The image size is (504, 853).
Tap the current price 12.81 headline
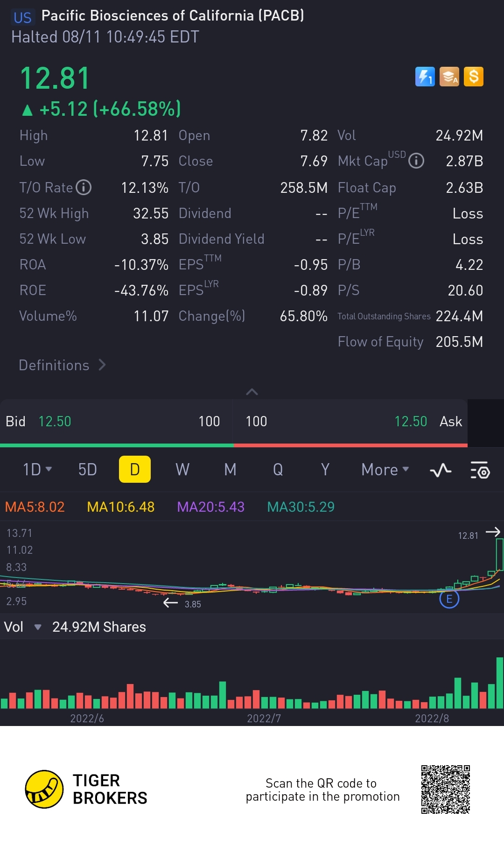pyautogui.click(x=55, y=78)
